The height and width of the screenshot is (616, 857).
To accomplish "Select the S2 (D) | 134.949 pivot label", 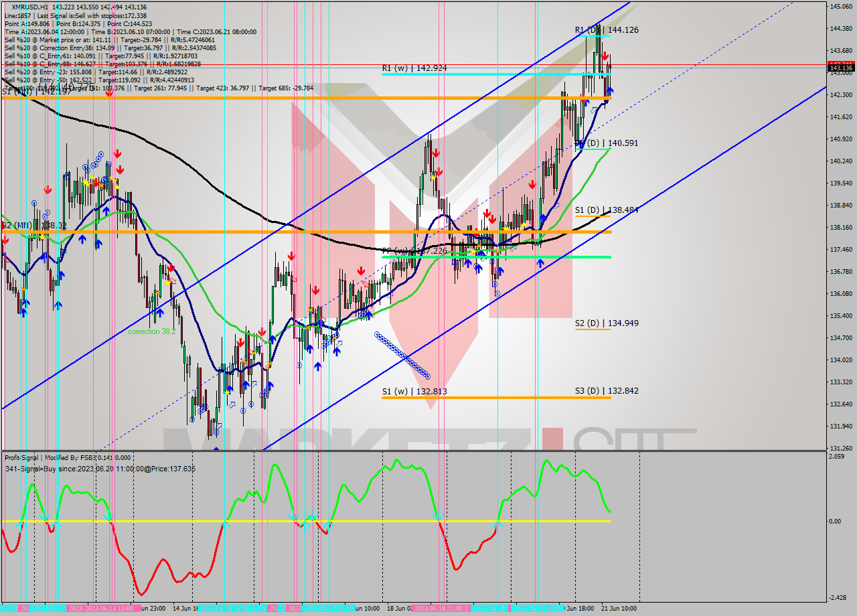I will coord(607,323).
